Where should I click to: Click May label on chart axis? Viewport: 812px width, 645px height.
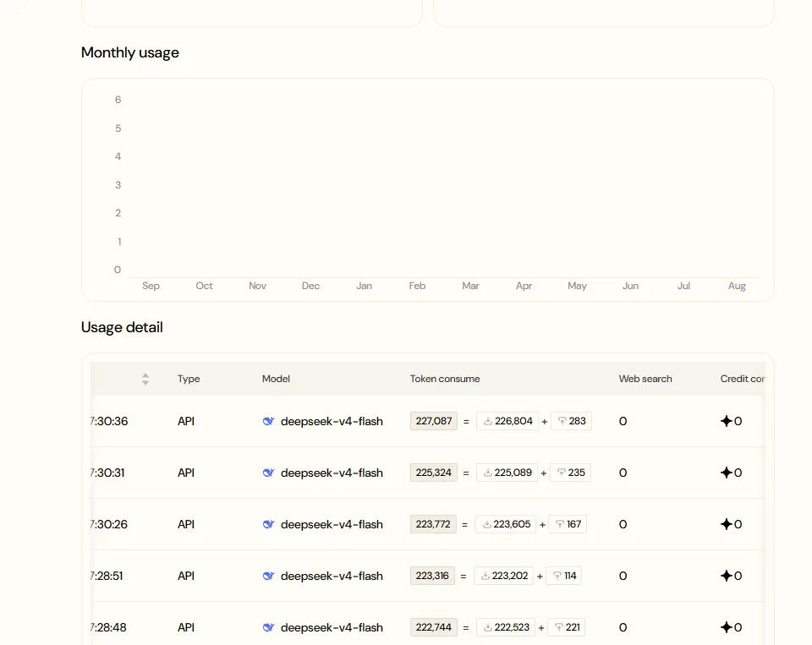pyautogui.click(x=577, y=286)
